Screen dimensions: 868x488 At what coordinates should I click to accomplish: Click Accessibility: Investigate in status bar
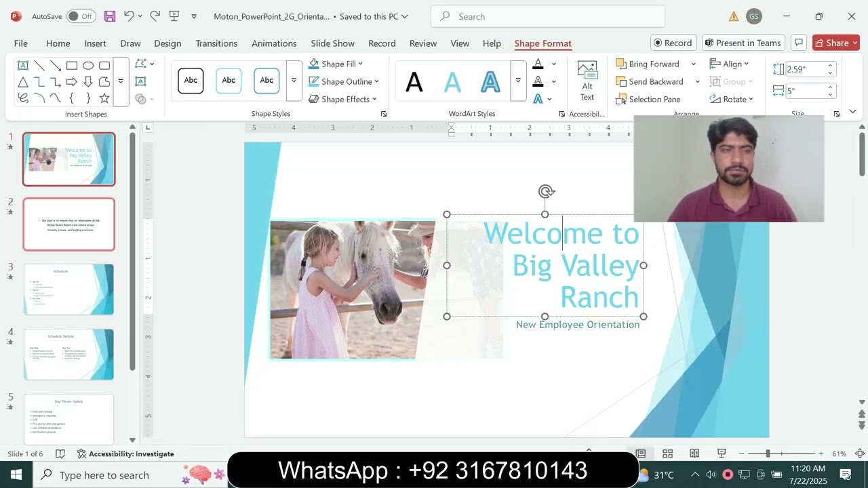(125, 453)
